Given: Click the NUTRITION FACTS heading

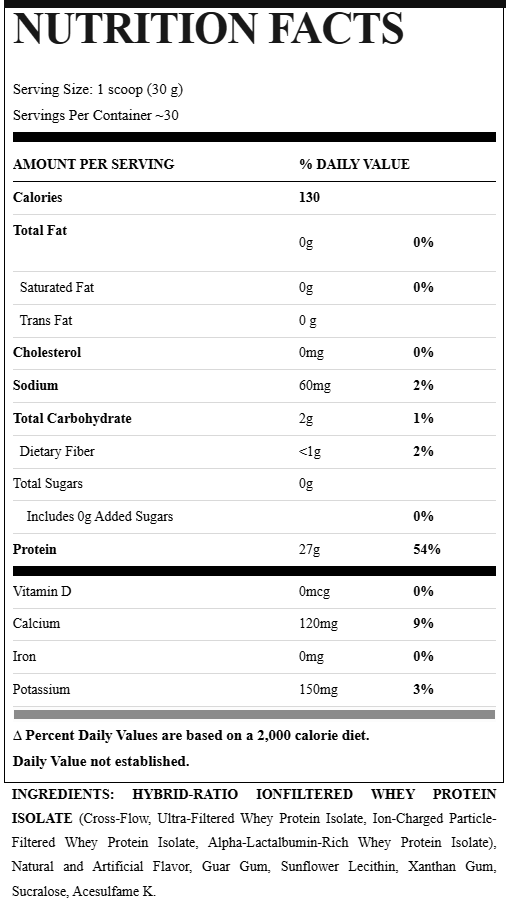Looking at the screenshot, I should pyautogui.click(x=208, y=29).
